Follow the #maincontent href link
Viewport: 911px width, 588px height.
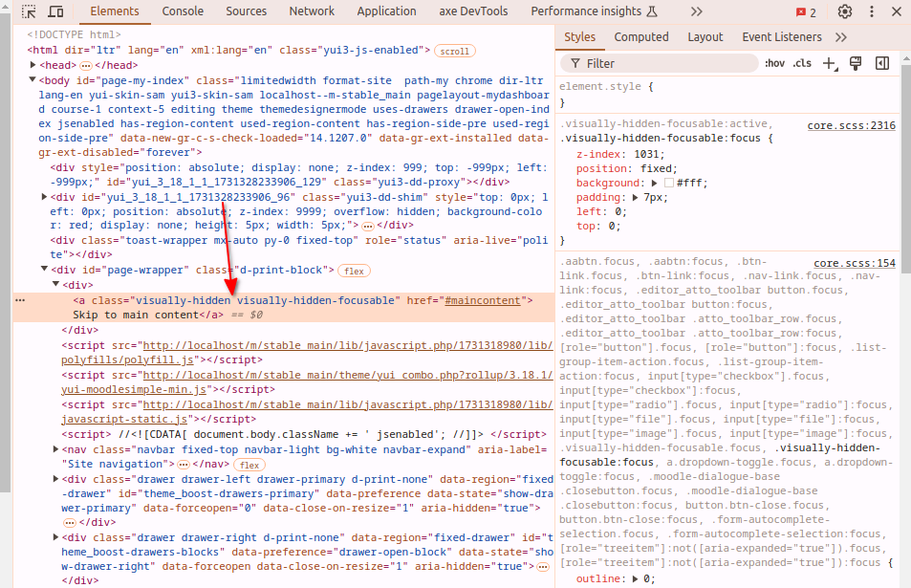click(482, 300)
